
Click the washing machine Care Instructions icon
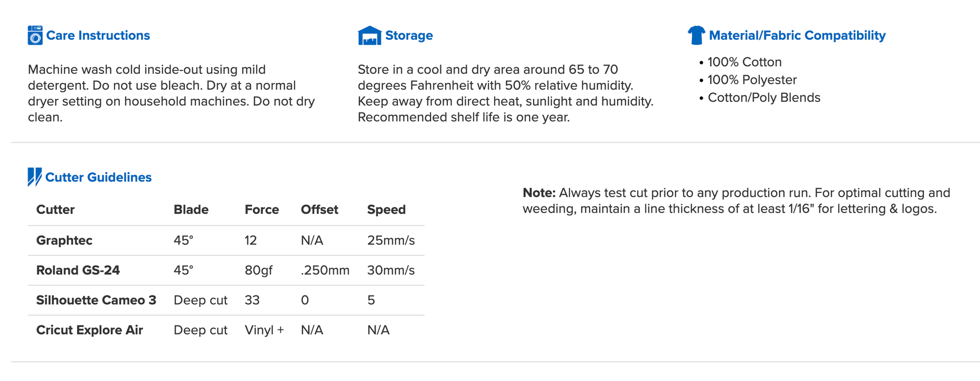click(35, 35)
